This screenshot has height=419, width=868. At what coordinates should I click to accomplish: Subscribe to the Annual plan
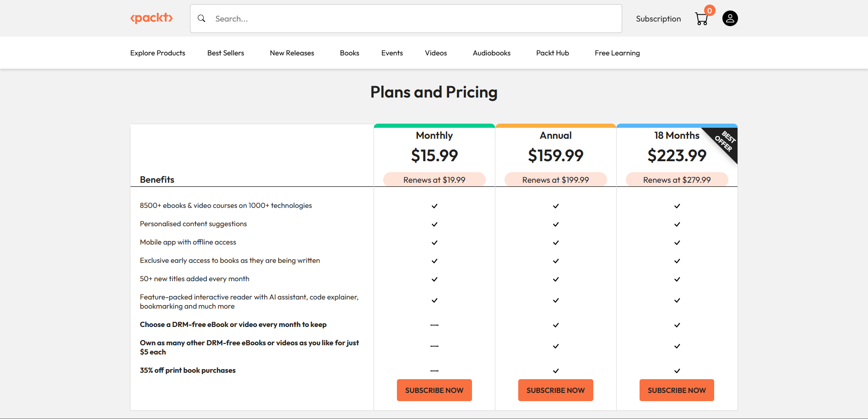coord(556,390)
